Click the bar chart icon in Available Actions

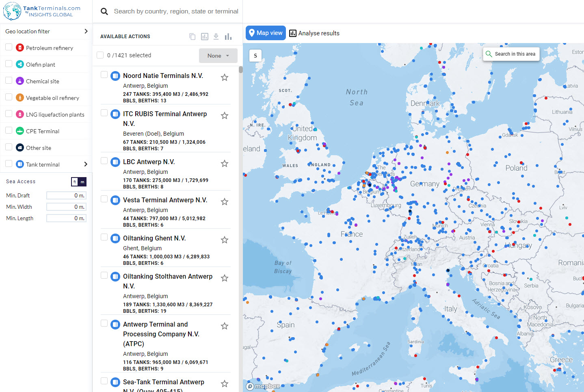point(228,37)
